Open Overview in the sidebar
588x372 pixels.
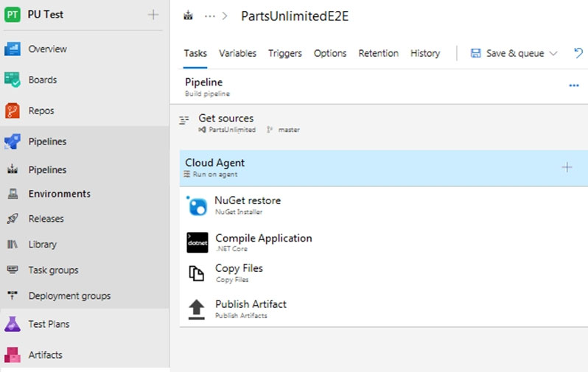pyautogui.click(x=48, y=49)
